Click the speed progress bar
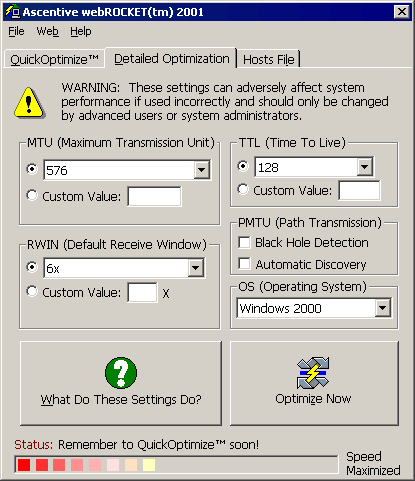This screenshot has width=415, height=481. 176,465
